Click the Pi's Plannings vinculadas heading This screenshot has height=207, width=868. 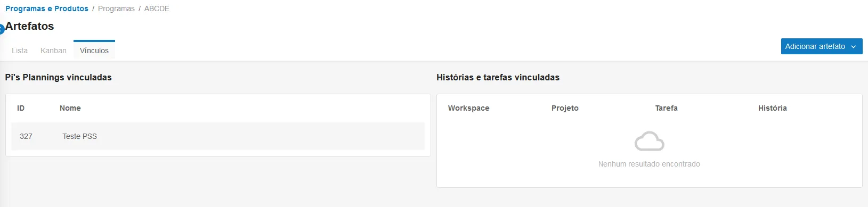pyautogui.click(x=59, y=77)
